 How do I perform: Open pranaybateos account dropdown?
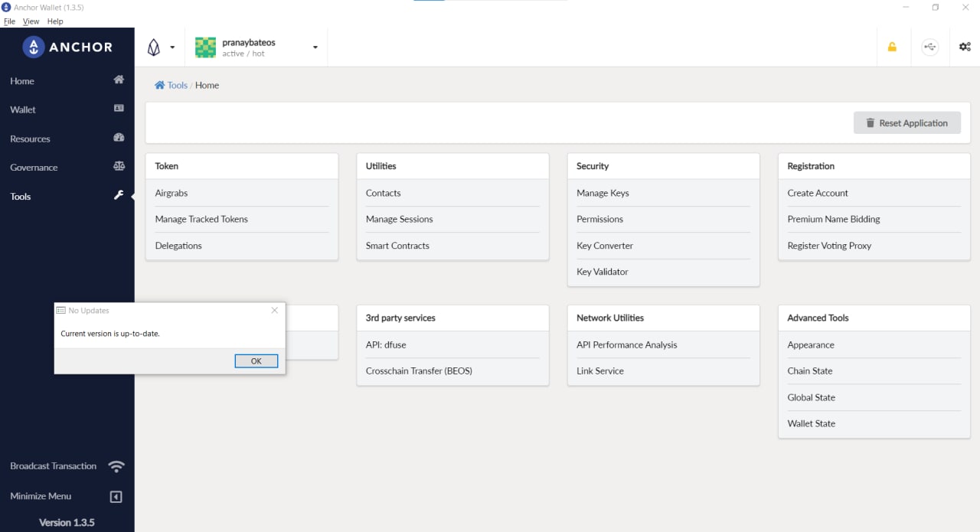point(256,47)
